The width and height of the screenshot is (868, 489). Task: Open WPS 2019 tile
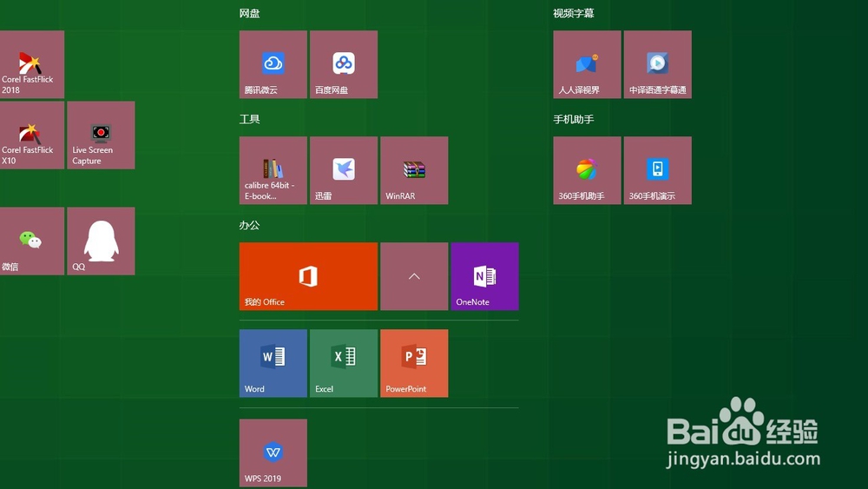(x=273, y=453)
